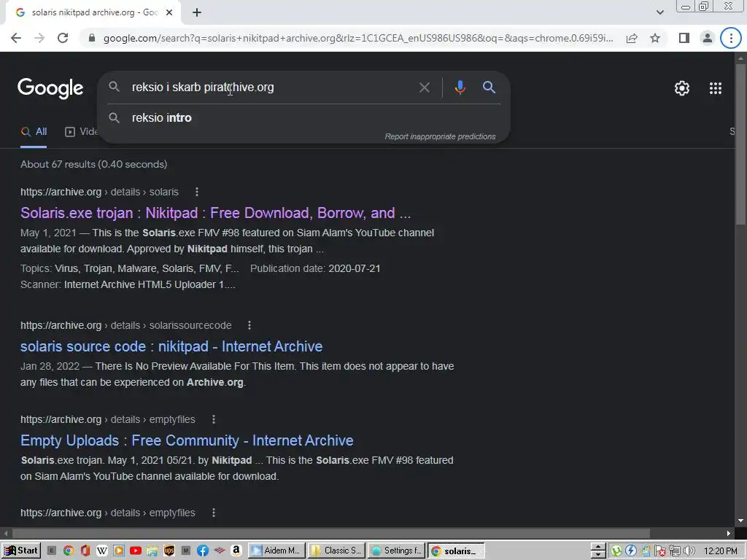
Task: Open options for archive.org solaris result
Action: (197, 192)
